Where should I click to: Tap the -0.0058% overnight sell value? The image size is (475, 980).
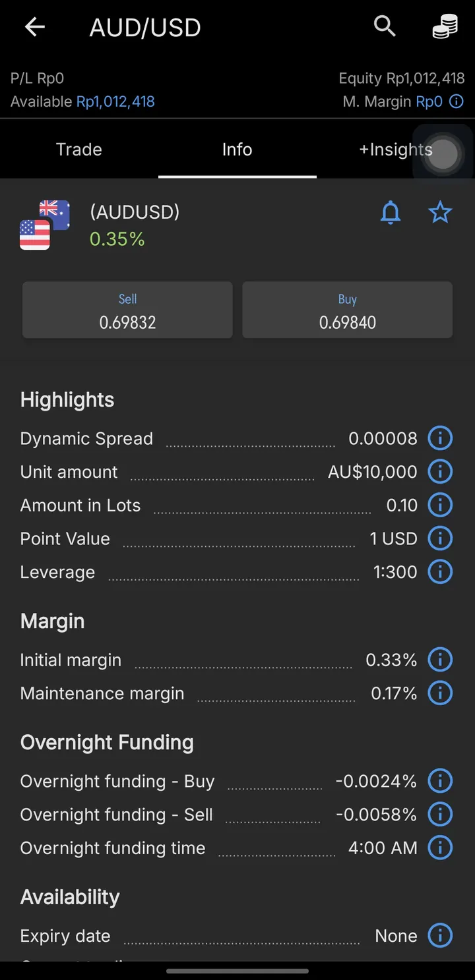[x=377, y=815]
